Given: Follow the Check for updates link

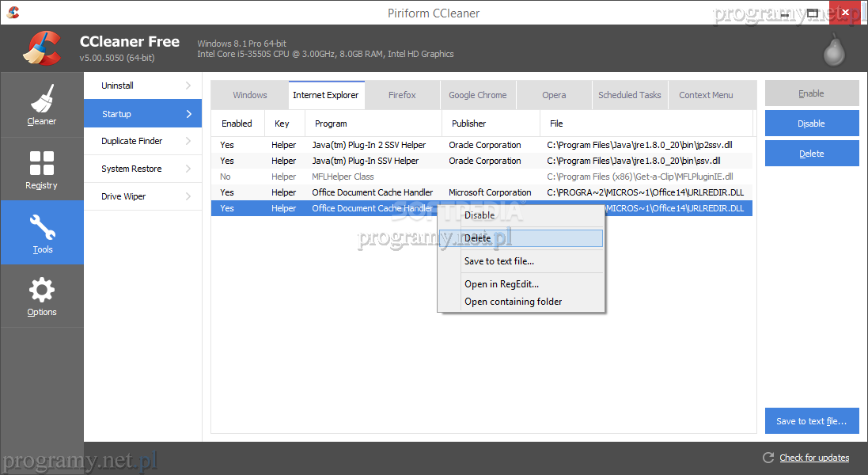Looking at the screenshot, I should [x=814, y=458].
